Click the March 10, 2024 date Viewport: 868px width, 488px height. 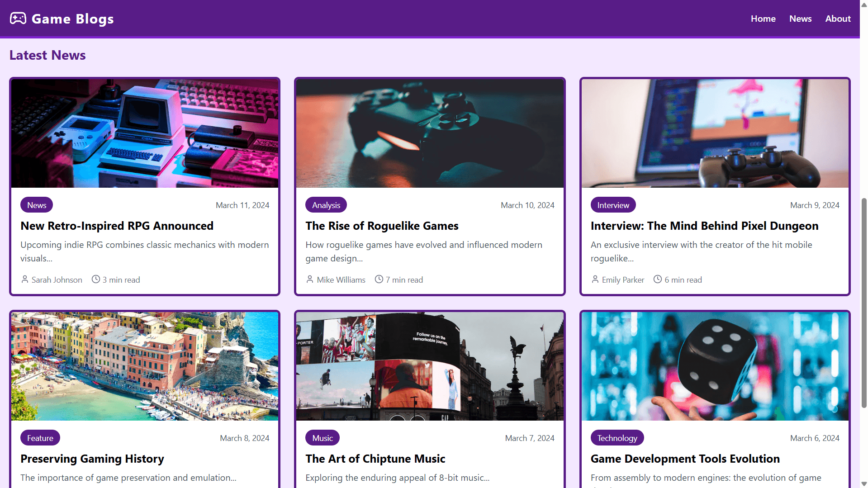point(527,205)
